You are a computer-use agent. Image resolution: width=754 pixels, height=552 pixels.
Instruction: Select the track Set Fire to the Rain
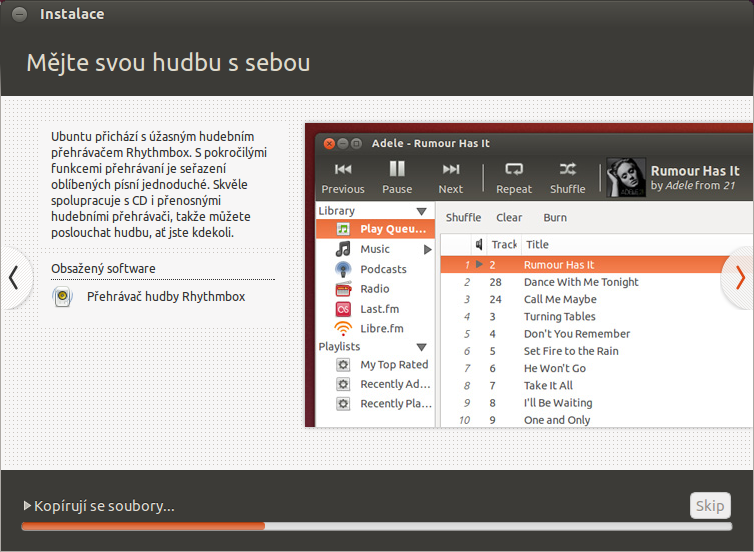(x=571, y=351)
